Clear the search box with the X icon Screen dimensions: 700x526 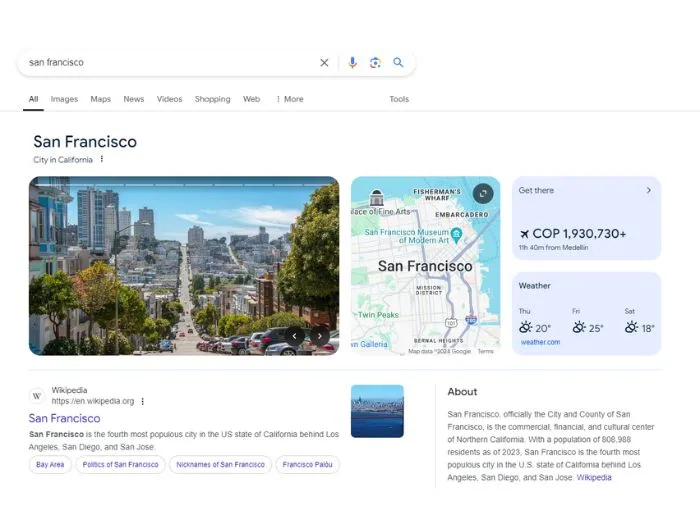(324, 63)
